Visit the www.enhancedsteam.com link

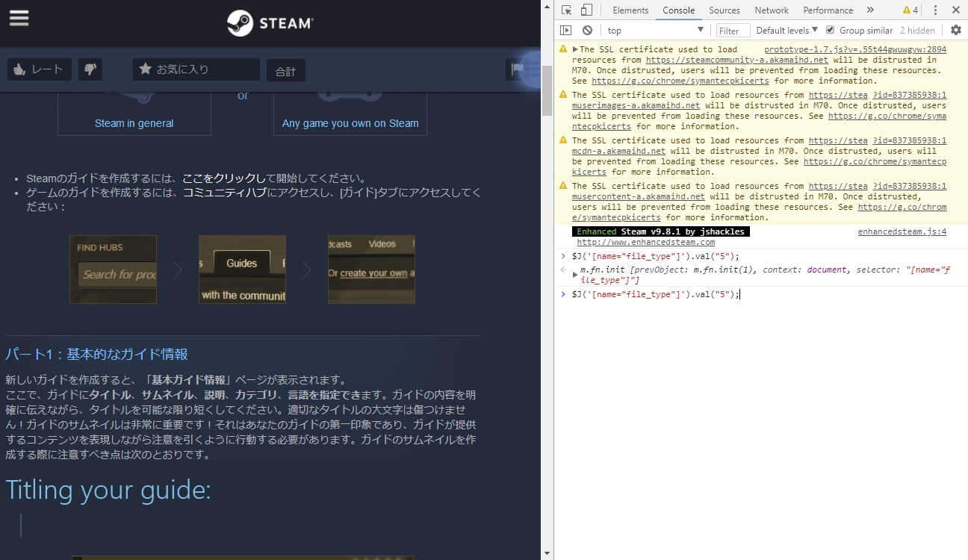coord(646,242)
